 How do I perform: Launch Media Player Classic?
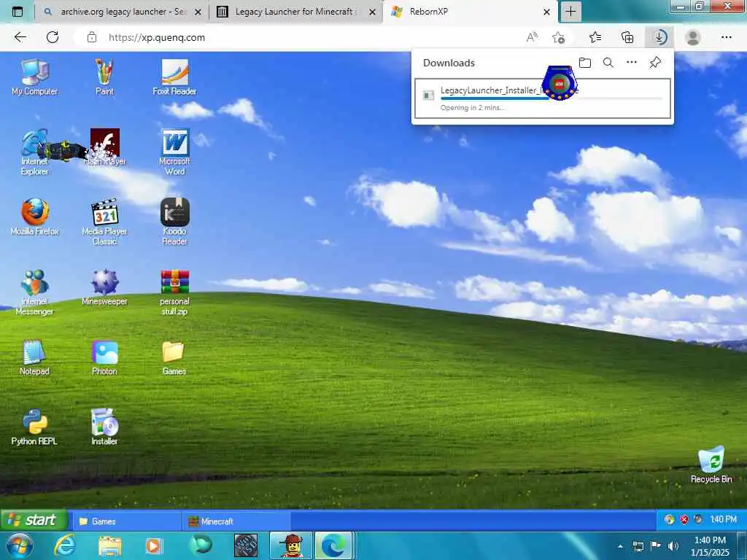(104, 222)
